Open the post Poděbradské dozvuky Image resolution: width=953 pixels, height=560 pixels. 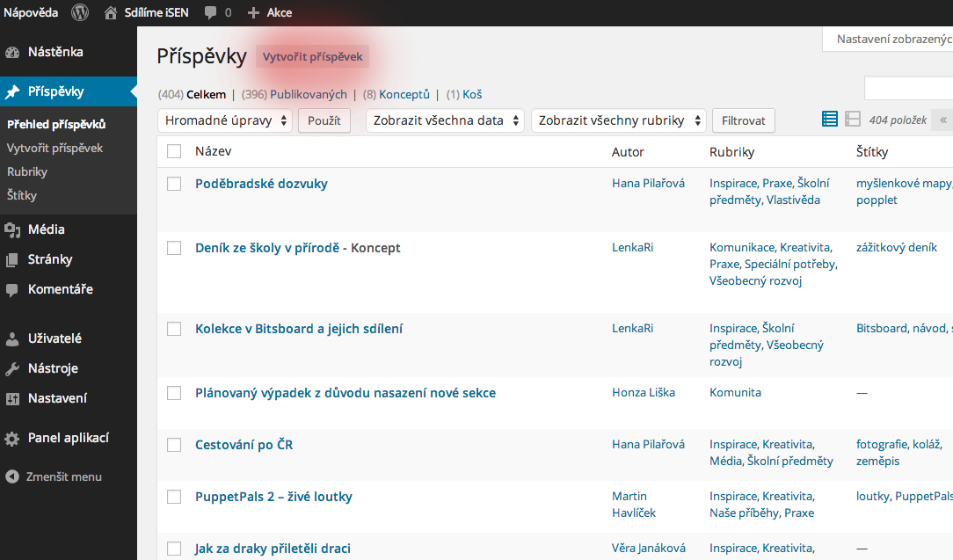261,184
